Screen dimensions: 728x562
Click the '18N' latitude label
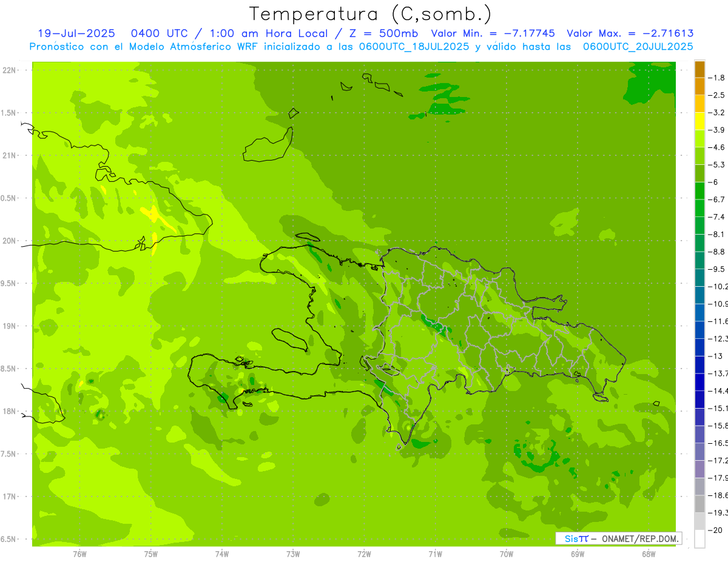click(x=9, y=412)
